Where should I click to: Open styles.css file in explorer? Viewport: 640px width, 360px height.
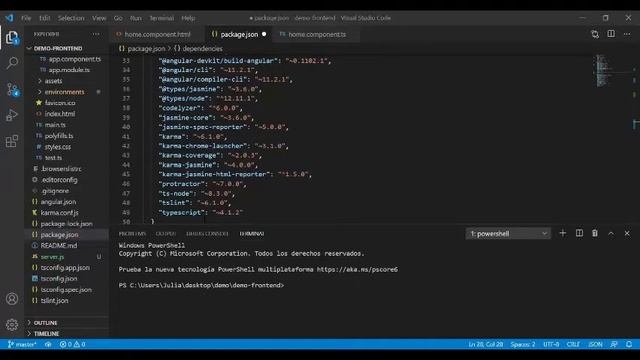pos(58,147)
